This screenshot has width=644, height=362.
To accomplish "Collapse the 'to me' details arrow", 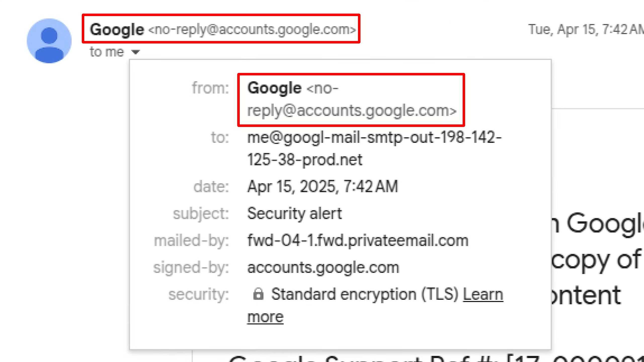I will point(136,52).
